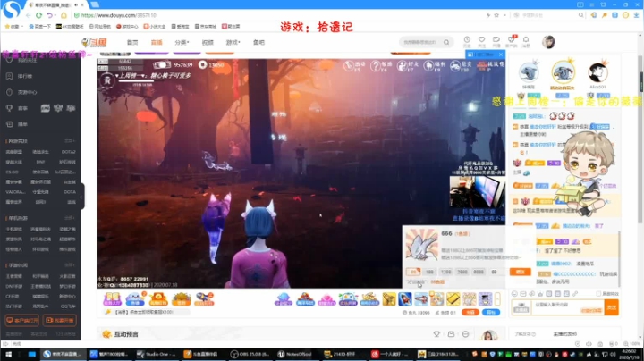
Task: Select gift quantity 2666
Action: 462,272
